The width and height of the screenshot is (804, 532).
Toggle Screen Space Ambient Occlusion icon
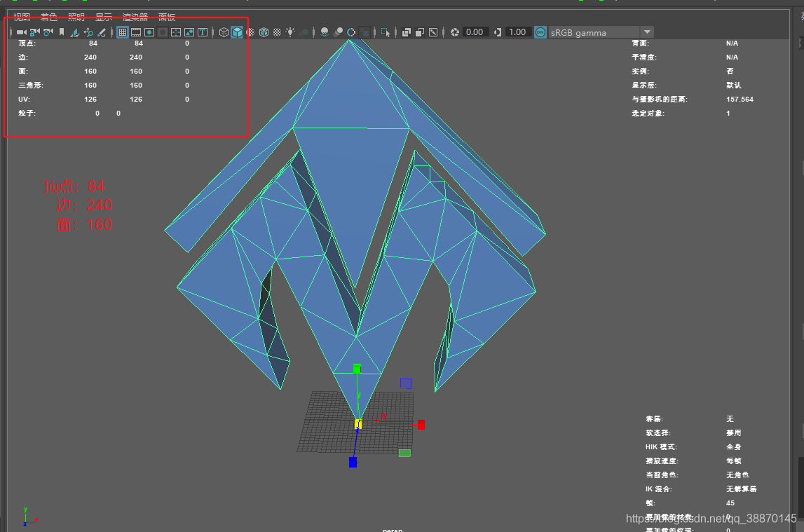tap(325, 32)
